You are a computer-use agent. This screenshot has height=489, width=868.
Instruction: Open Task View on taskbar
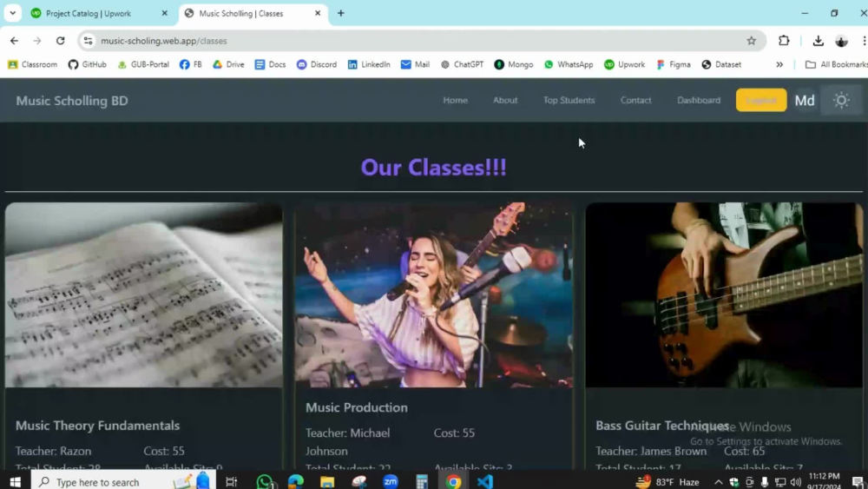[232, 482]
